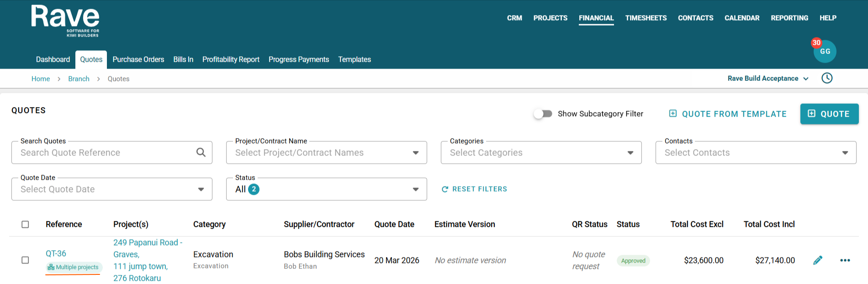
Task: Open the QT-36 quote link
Action: [56, 253]
